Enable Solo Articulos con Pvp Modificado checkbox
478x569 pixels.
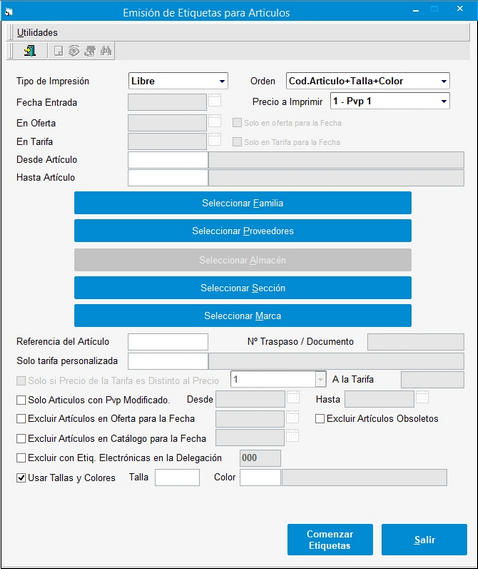[21, 400]
